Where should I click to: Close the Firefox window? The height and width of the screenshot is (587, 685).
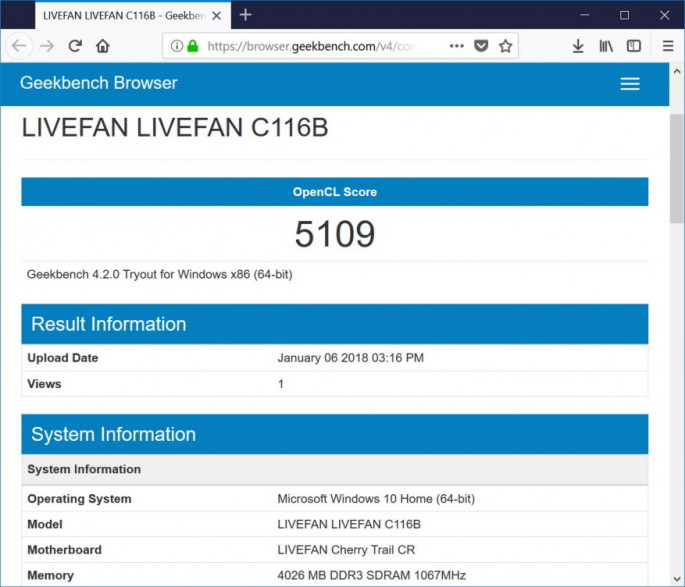[664, 15]
